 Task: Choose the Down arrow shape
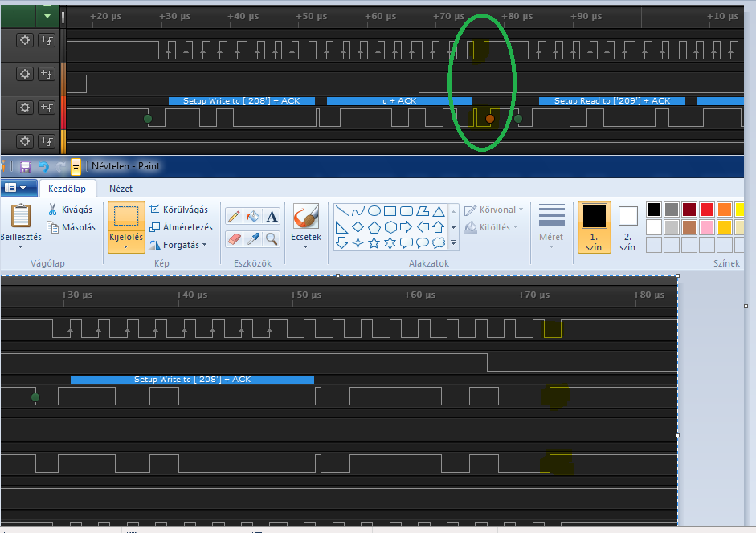click(x=341, y=243)
